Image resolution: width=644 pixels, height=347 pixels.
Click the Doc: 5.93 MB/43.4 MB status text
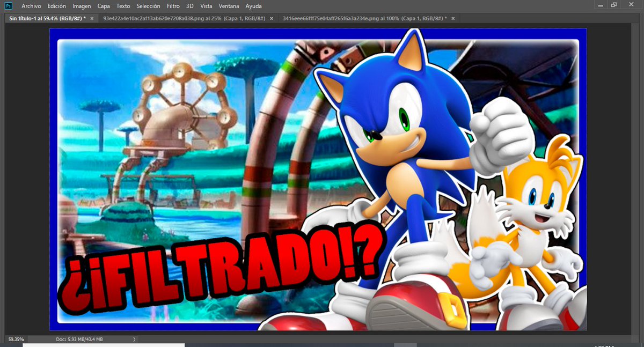(x=79, y=339)
